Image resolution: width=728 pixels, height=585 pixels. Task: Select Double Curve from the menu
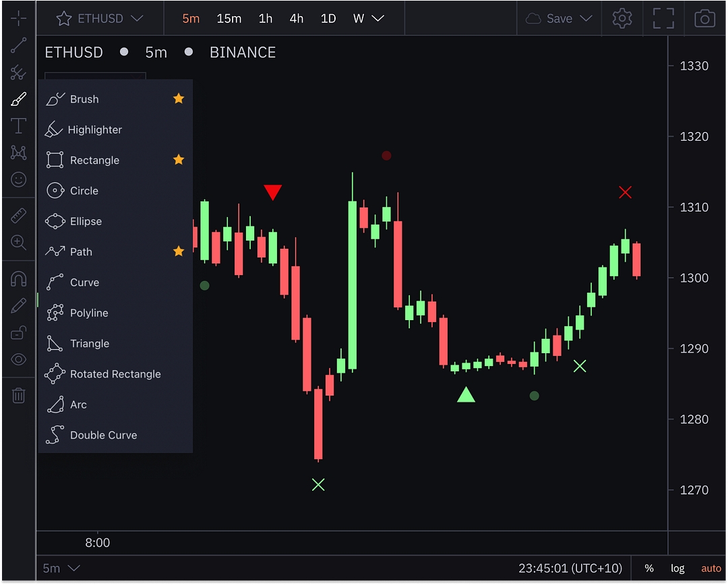[x=103, y=435]
